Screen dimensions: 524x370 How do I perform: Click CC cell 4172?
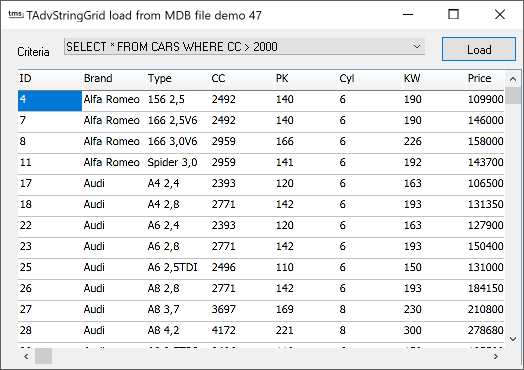242,332
